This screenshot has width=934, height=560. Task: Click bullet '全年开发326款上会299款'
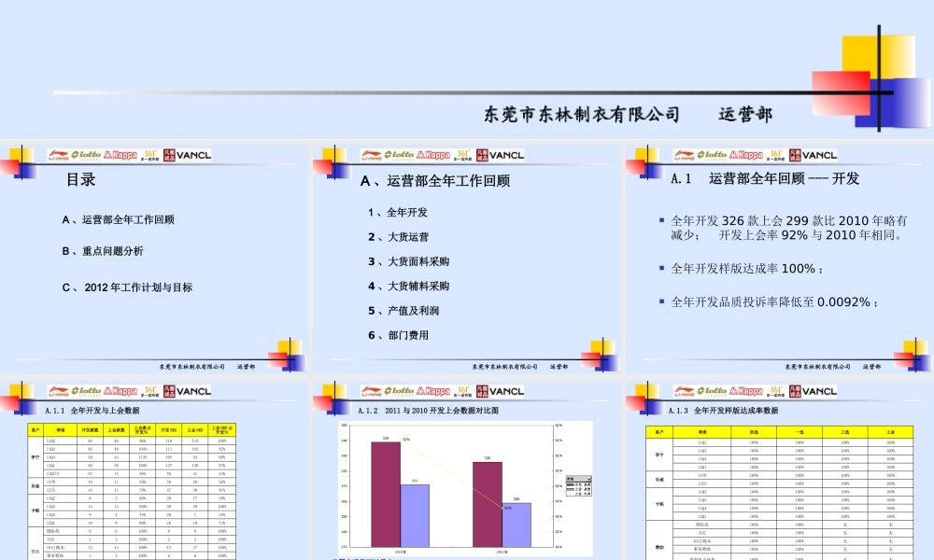(x=788, y=228)
